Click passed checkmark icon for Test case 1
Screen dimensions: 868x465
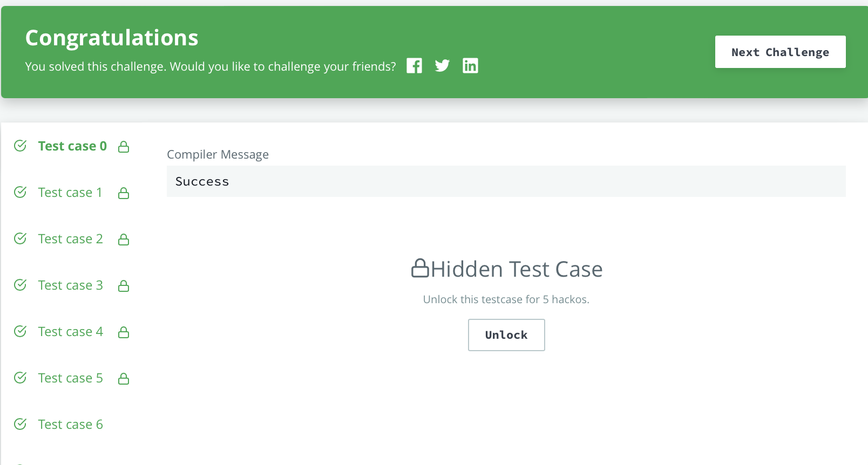pyautogui.click(x=20, y=192)
